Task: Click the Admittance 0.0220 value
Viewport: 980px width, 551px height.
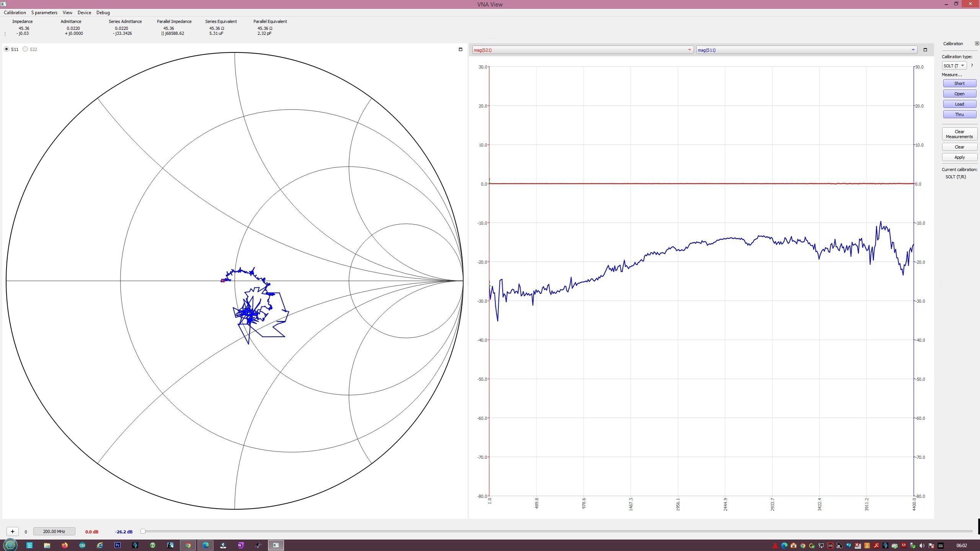Action: point(73,28)
